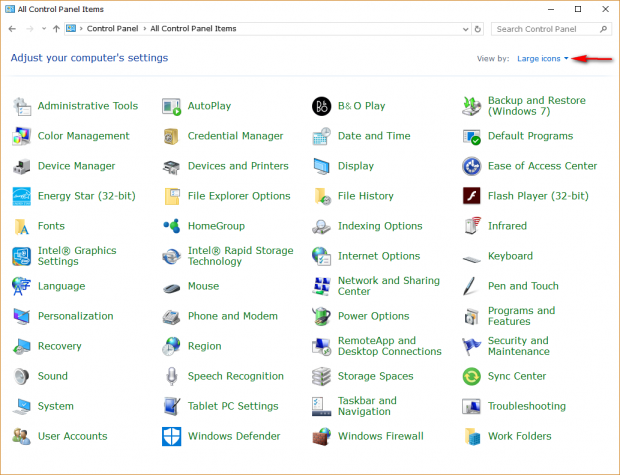Screen dimensions: 620x475
Task: Open the Fonts link
Action: pyautogui.click(x=51, y=226)
